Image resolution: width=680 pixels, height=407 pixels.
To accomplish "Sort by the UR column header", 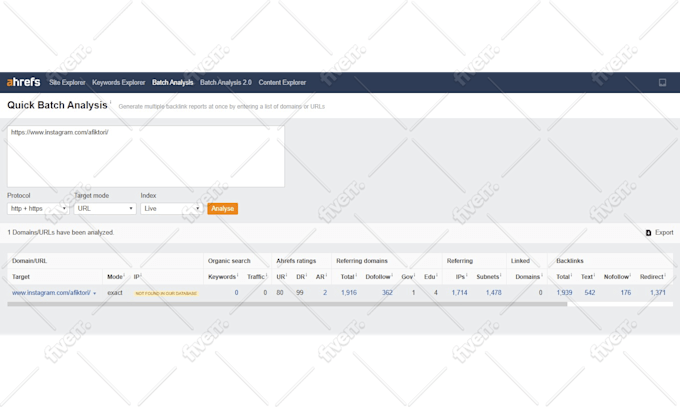I will [281, 277].
